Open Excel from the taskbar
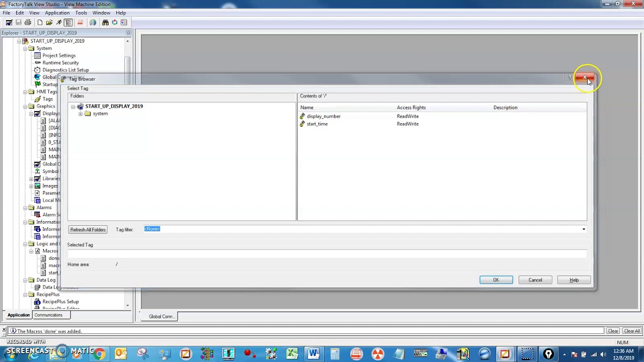644x362 pixels. point(292,354)
